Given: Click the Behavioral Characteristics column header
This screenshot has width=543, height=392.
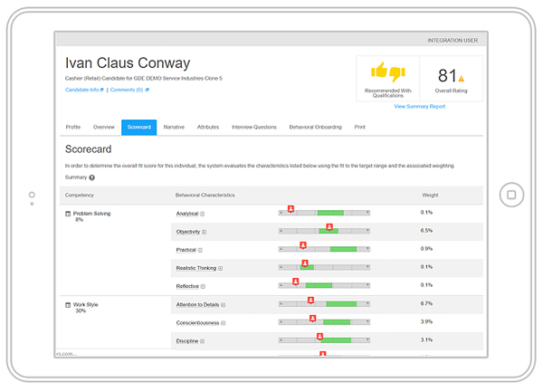Looking at the screenshot, I should [x=205, y=196].
